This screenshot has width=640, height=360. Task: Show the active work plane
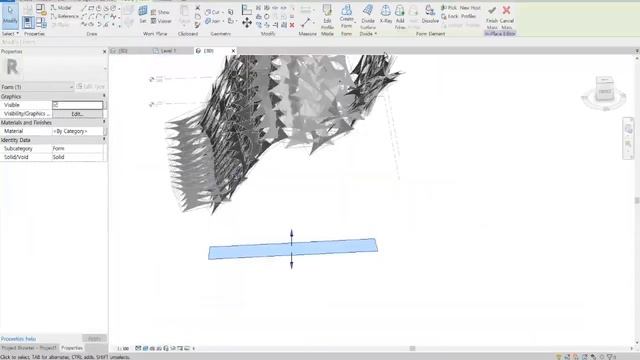160,12
